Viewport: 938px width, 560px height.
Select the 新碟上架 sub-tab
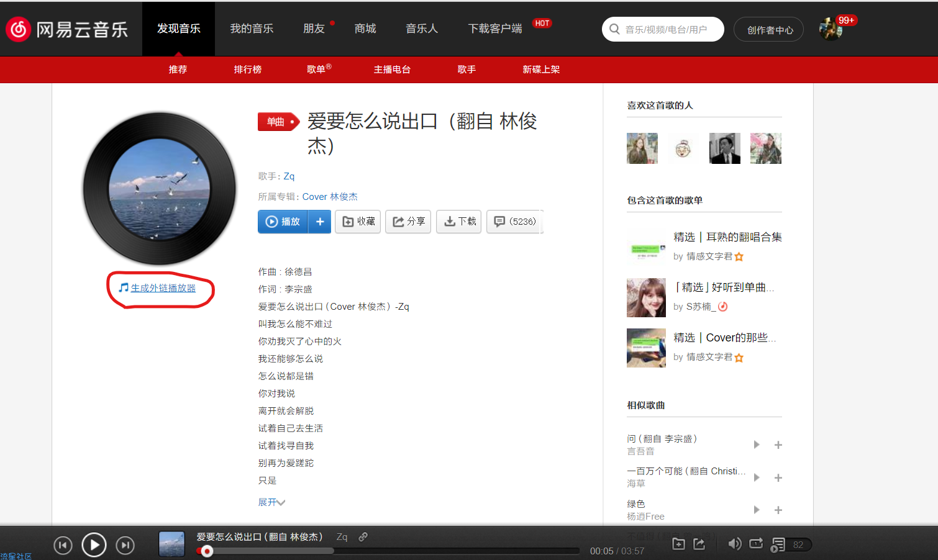(541, 70)
